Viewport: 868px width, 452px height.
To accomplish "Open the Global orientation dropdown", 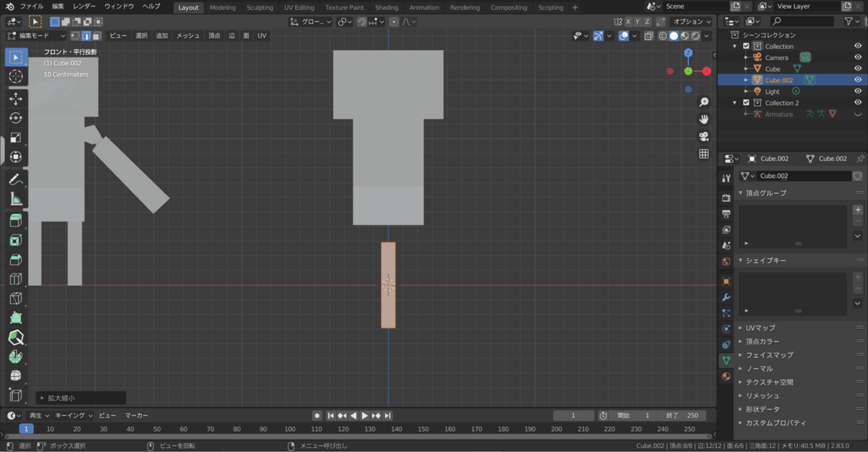I will coord(310,22).
